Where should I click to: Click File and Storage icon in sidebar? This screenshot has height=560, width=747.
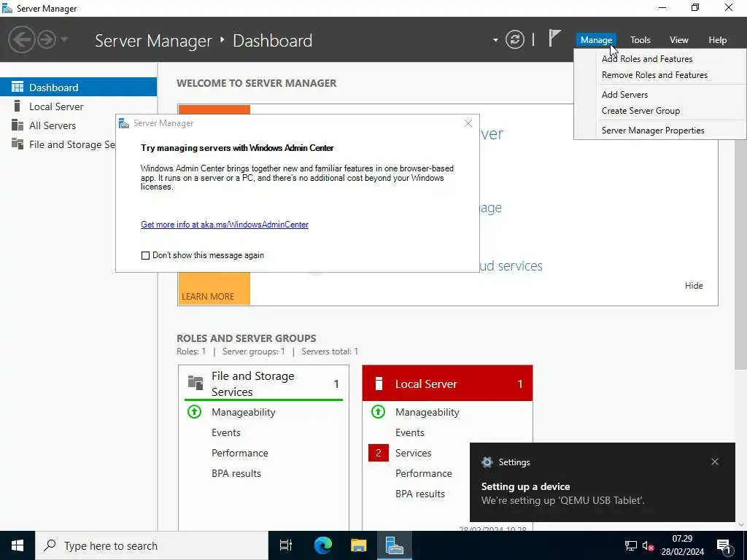click(x=18, y=144)
